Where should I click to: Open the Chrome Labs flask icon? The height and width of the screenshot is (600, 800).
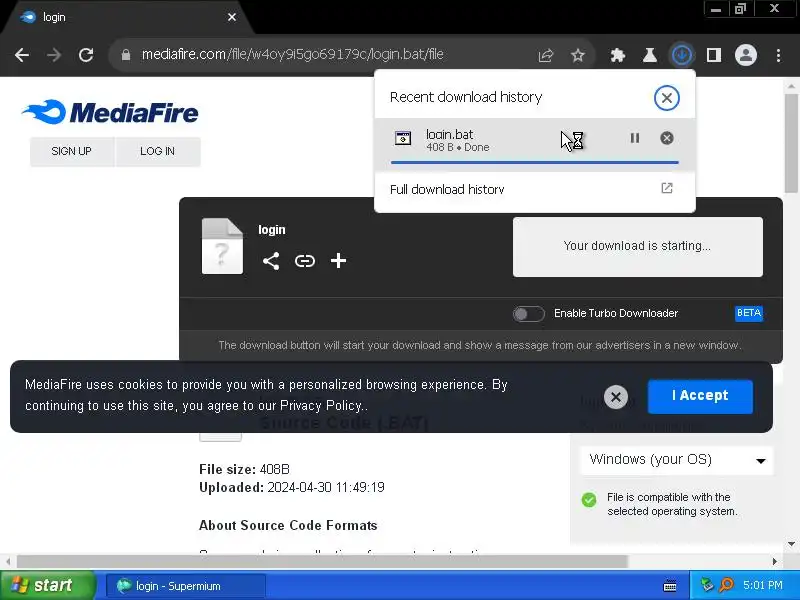pos(649,55)
